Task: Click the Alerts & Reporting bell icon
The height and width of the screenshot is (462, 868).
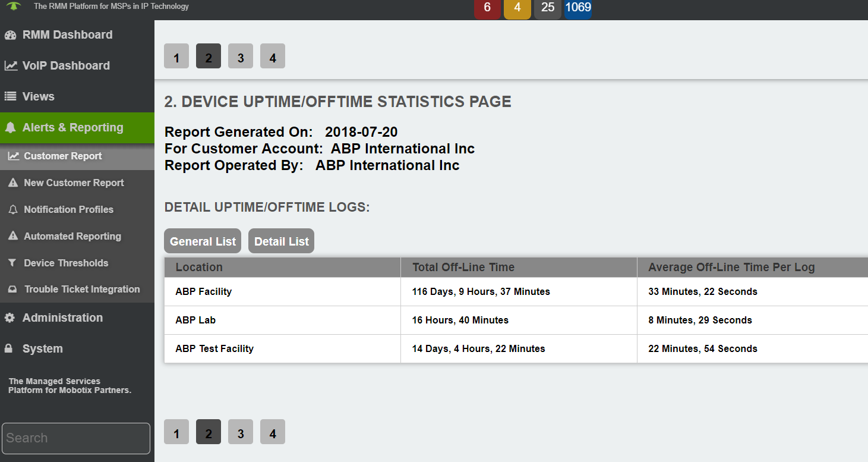Action: tap(10, 128)
